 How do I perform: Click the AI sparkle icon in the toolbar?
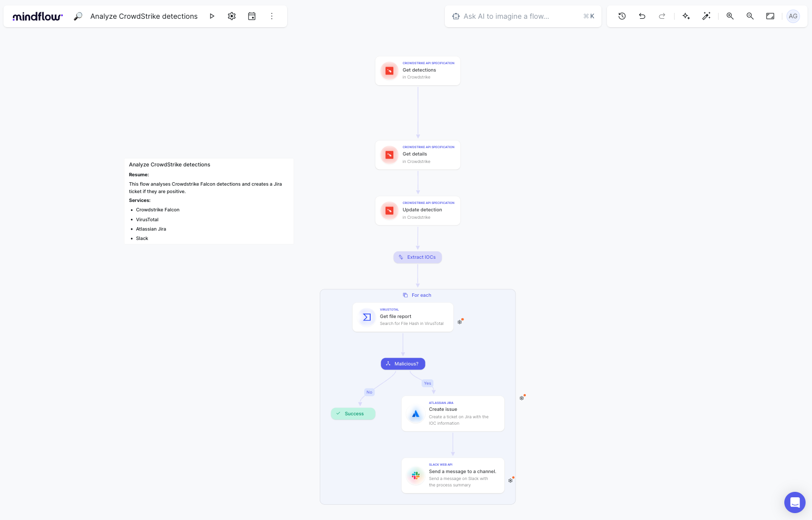686,16
